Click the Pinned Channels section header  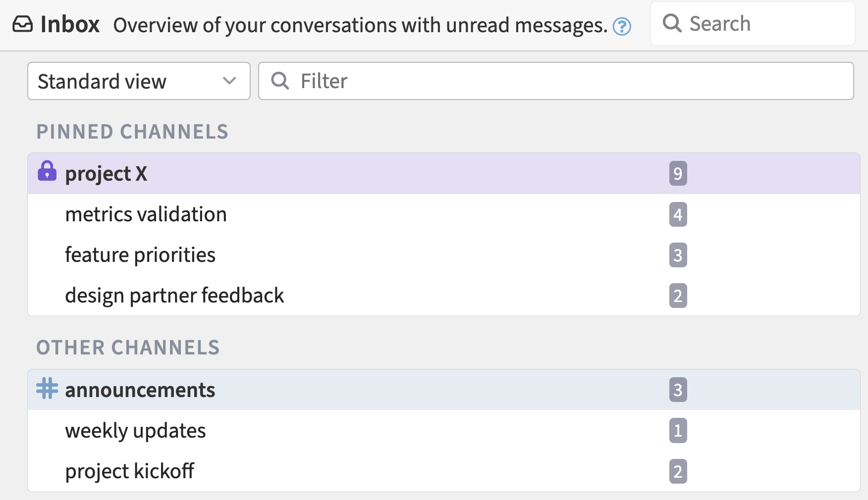coord(132,131)
